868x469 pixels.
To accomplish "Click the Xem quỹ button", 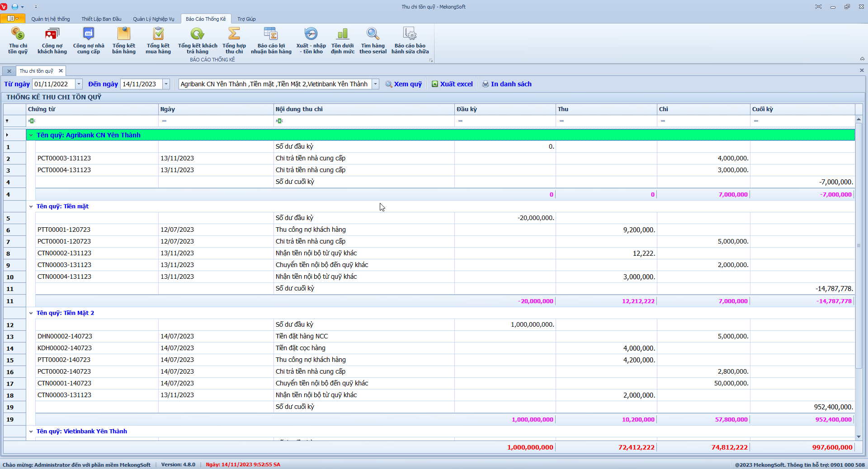I will [403, 84].
